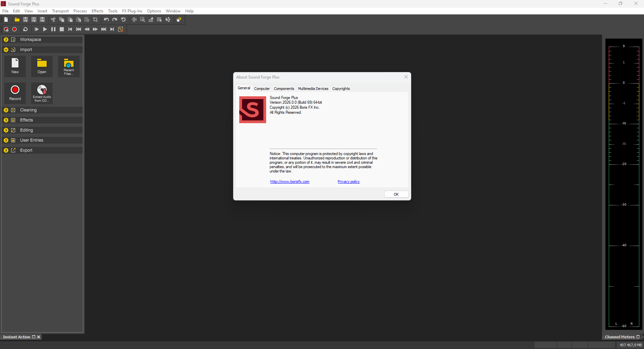Expand the Editing section chevron
Viewport: 644px width, 349px height.
6,130
